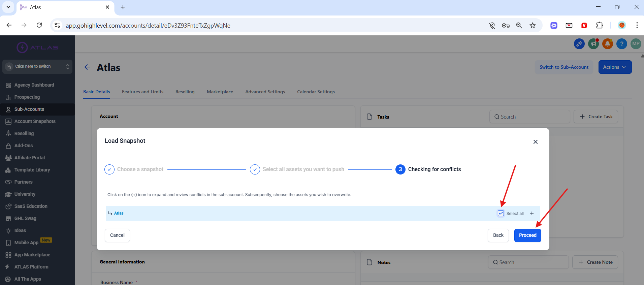Image resolution: width=644 pixels, height=285 pixels.
Task: Open the help question mark icon
Action: pyautogui.click(x=622, y=44)
